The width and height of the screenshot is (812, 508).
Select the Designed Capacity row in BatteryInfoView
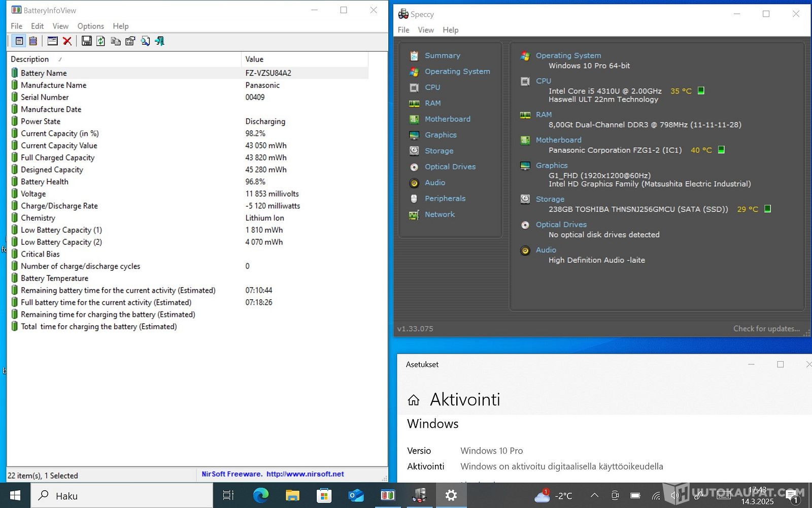pos(188,170)
